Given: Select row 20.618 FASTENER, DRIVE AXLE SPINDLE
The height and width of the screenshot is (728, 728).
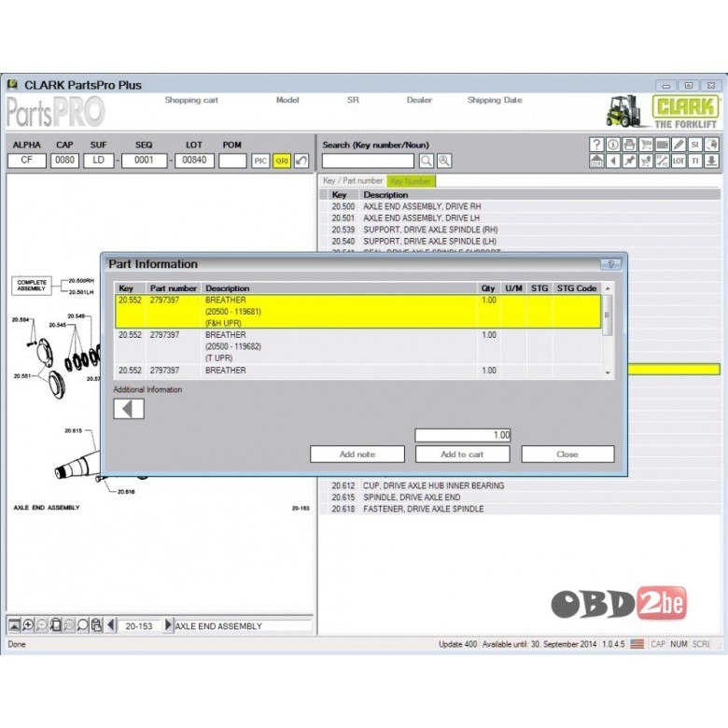Looking at the screenshot, I should (x=520, y=510).
